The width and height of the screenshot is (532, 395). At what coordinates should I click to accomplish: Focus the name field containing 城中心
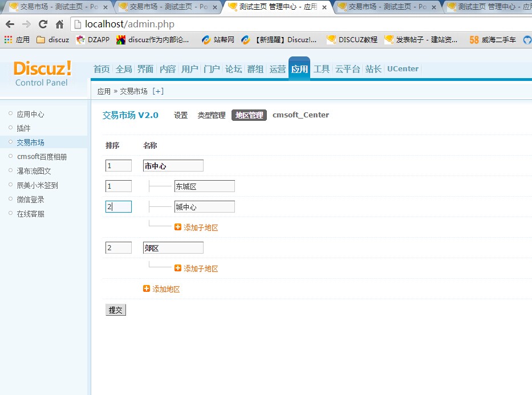point(205,207)
